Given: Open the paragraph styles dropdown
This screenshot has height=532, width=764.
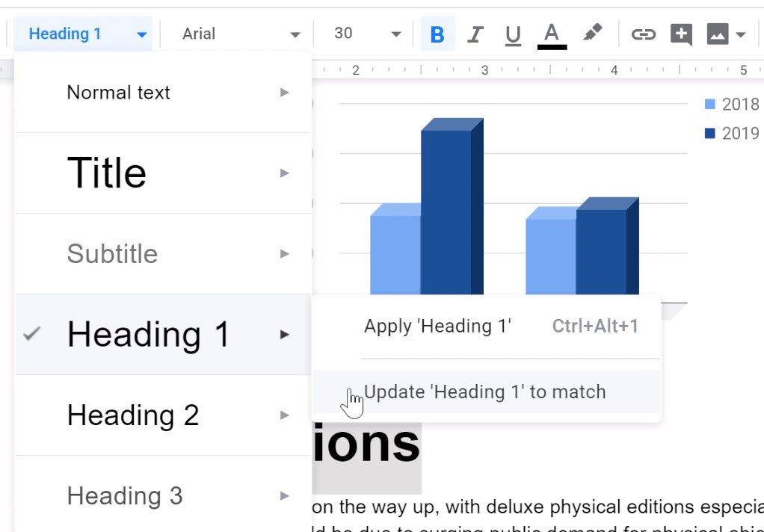Looking at the screenshot, I should pyautogui.click(x=82, y=33).
